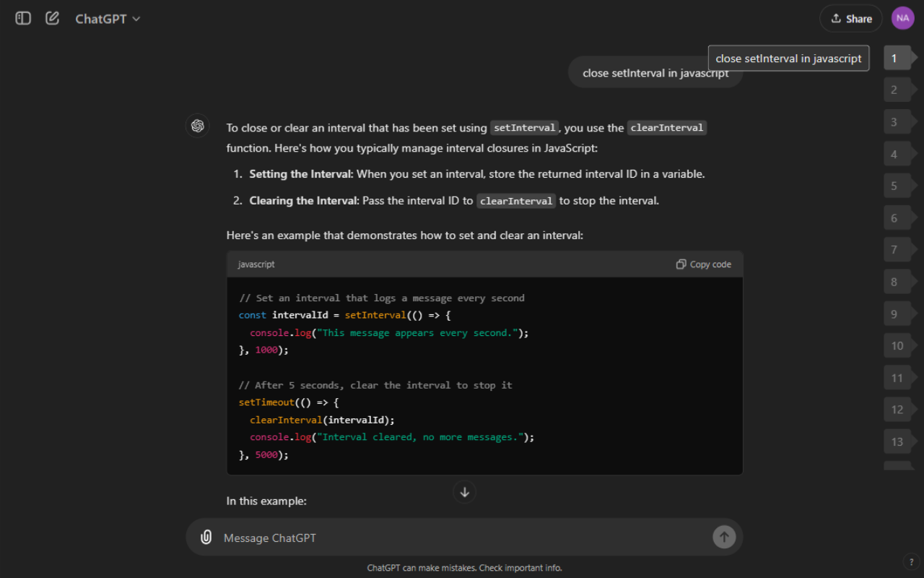Click the 'clearInterval(intervalId);' code line
This screenshot has height=578, width=924.
(x=323, y=420)
